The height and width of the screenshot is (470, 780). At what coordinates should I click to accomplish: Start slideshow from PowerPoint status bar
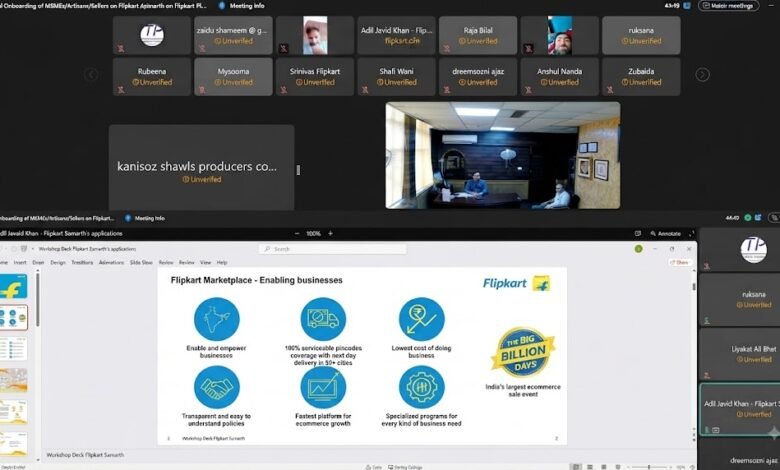pos(618,467)
